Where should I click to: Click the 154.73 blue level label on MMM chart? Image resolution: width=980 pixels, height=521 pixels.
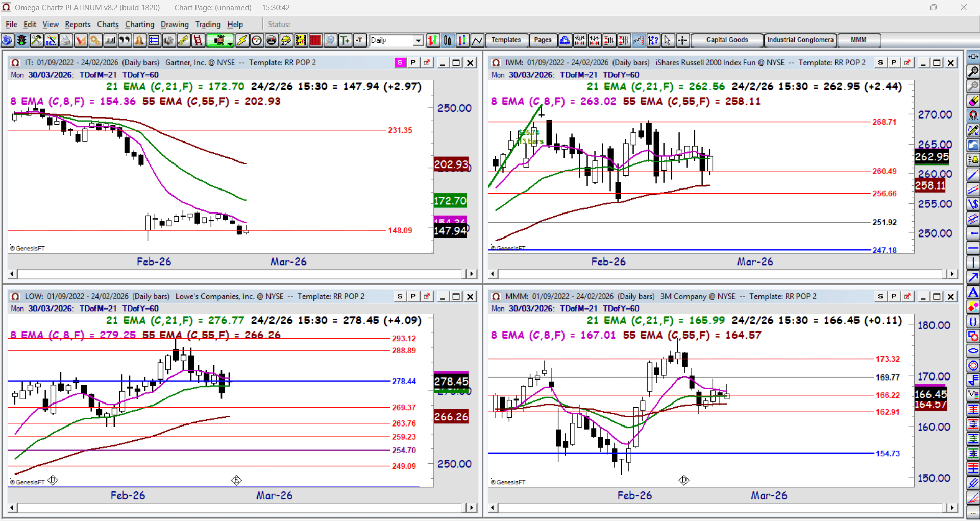click(x=888, y=454)
